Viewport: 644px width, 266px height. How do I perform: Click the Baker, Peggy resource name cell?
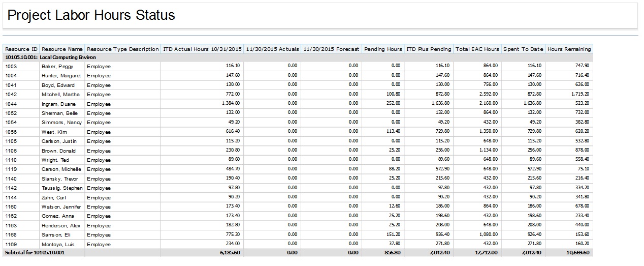click(57, 66)
